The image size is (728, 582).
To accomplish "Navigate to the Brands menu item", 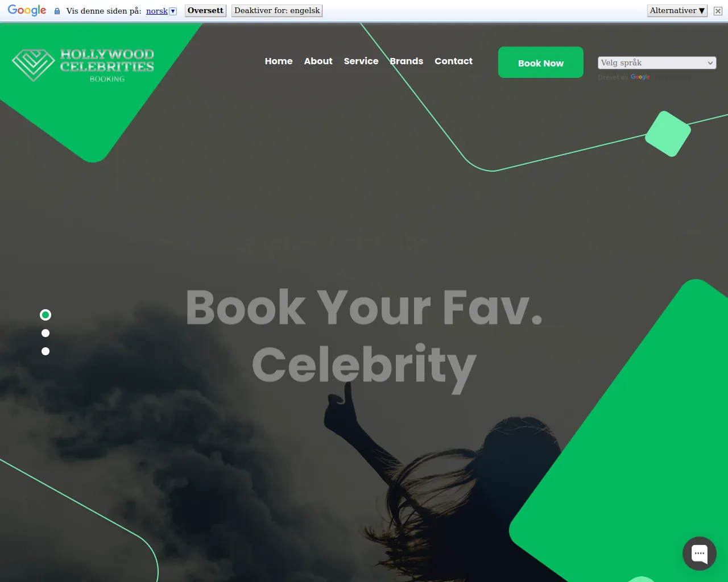I will click(406, 61).
